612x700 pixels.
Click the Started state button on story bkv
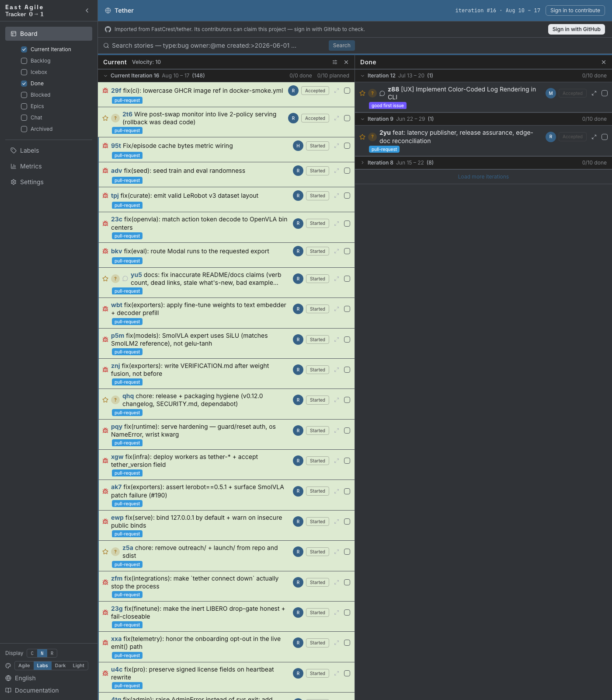(317, 251)
